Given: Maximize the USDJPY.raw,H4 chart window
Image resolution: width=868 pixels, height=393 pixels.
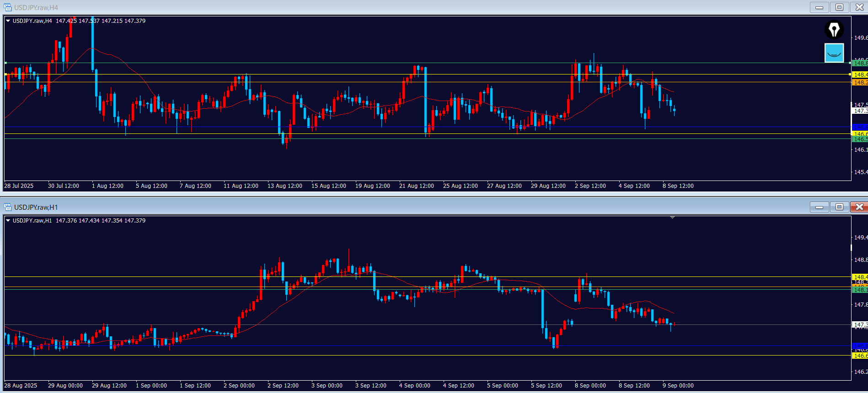Looking at the screenshot, I should point(839,7).
